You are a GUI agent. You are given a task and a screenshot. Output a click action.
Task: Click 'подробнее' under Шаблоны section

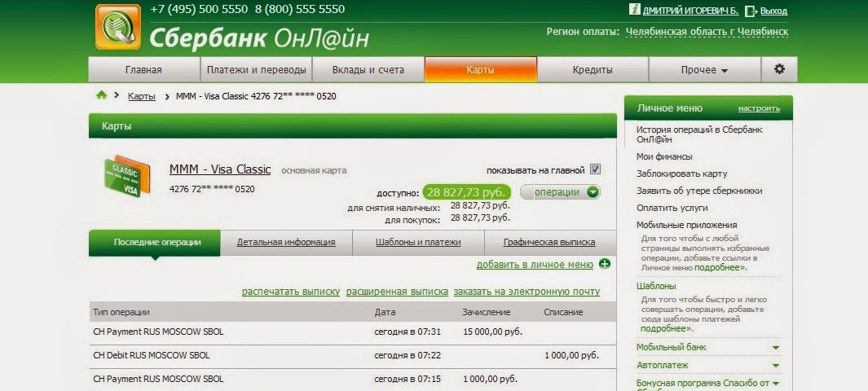click(666, 328)
